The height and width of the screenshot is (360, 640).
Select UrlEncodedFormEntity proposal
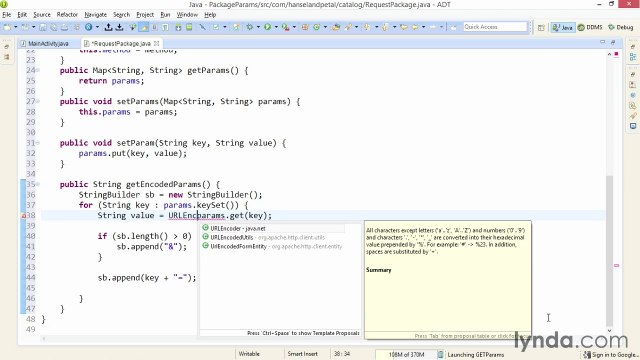pyautogui.click(x=272, y=247)
